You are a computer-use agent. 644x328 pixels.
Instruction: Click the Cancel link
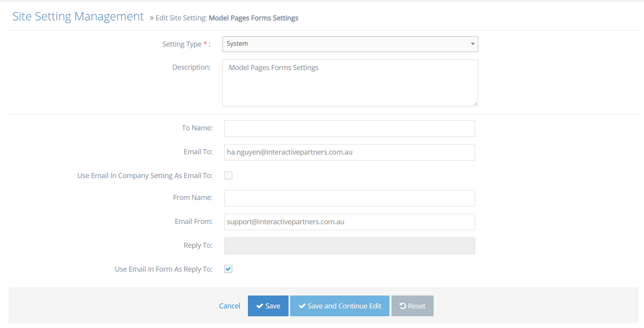click(x=230, y=306)
